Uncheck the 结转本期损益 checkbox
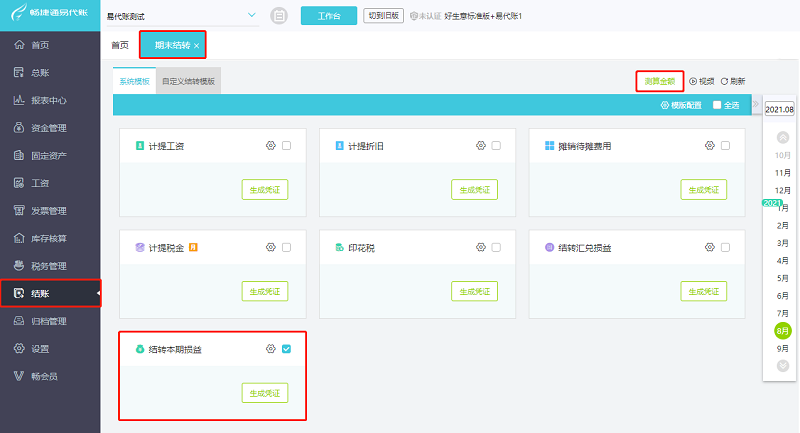Image resolution: width=800 pixels, height=433 pixels. click(287, 349)
